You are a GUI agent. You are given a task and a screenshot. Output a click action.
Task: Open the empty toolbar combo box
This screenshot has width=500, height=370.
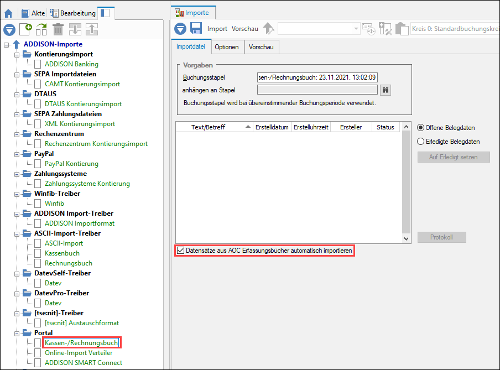pyautogui.click(x=319, y=29)
